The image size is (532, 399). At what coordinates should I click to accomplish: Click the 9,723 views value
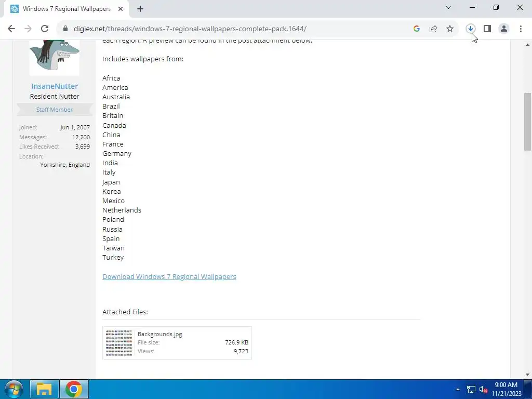tap(241, 351)
